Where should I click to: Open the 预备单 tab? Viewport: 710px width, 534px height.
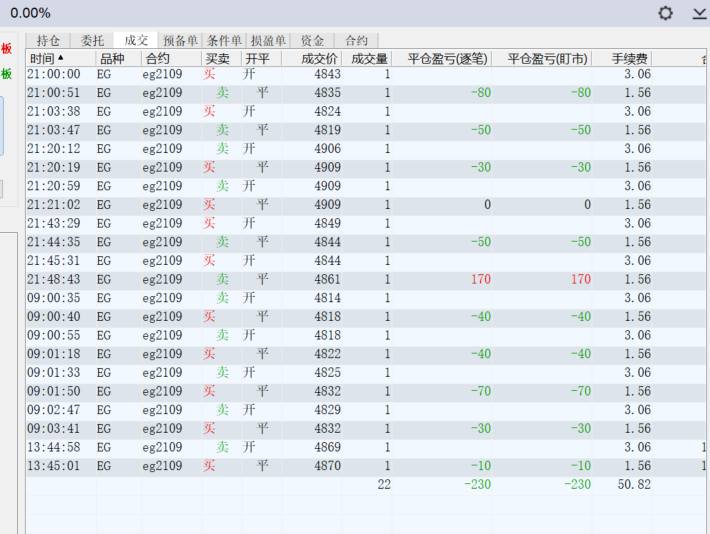coord(180,40)
